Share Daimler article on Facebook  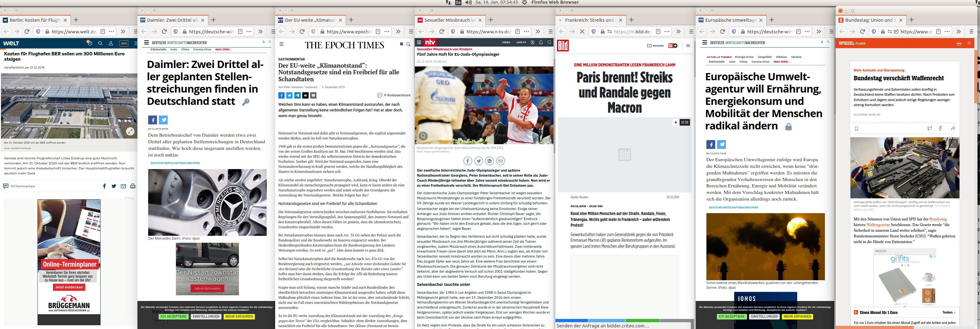coord(153,120)
